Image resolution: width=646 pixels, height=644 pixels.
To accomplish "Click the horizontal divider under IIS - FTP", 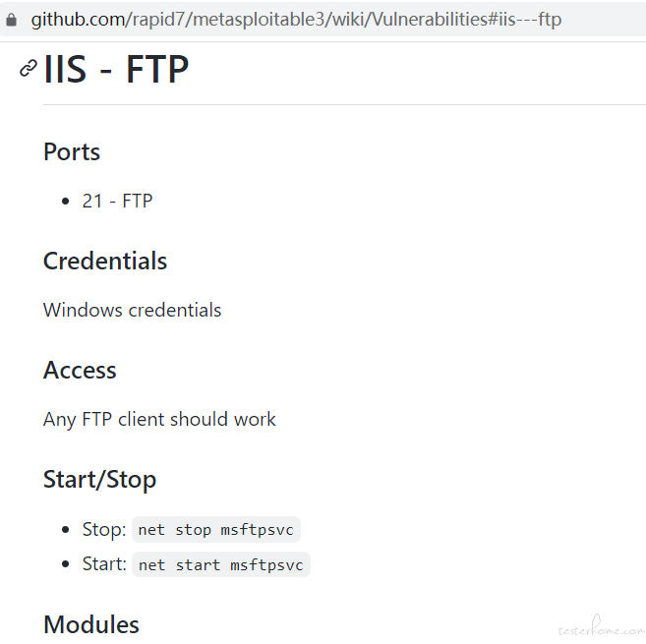I will [x=344, y=104].
